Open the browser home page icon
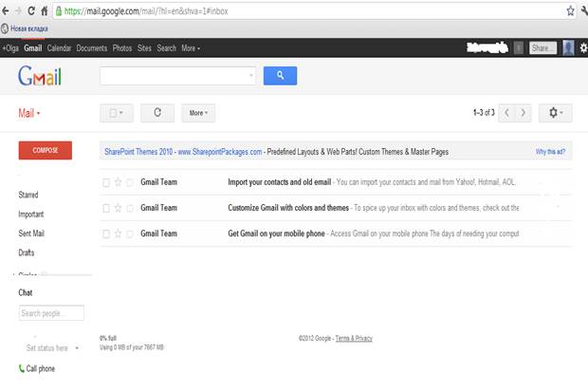588x392 pixels. [45, 10]
